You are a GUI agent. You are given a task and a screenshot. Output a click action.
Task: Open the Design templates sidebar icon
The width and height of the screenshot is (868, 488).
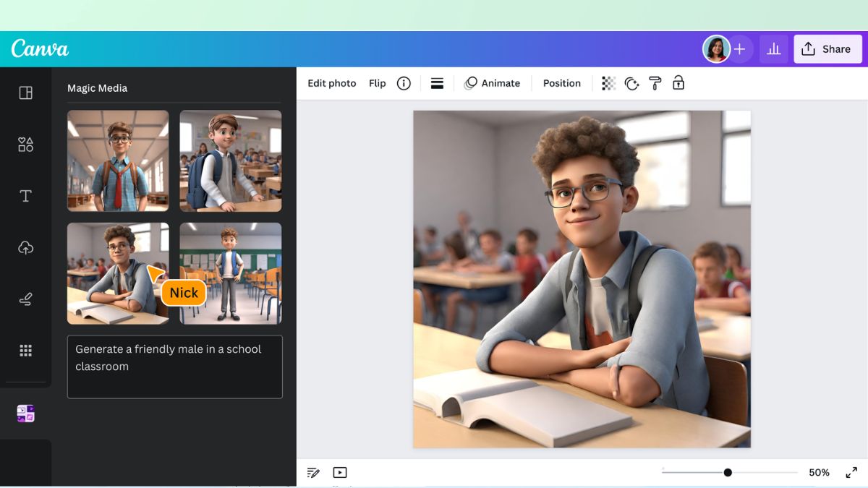[25, 93]
